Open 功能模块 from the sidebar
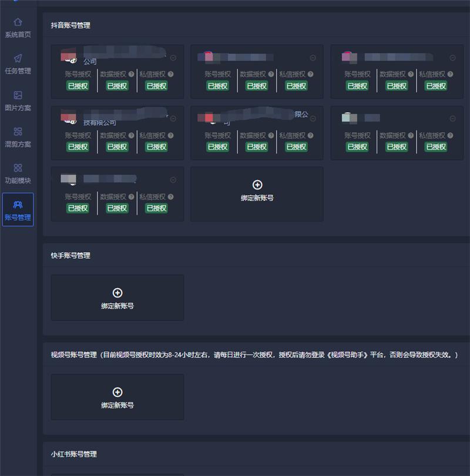The image size is (470, 476). (18, 174)
